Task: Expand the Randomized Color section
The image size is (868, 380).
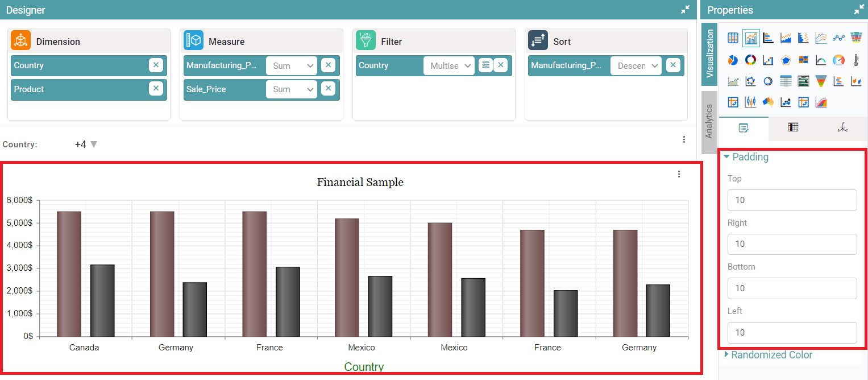Action: click(767, 355)
